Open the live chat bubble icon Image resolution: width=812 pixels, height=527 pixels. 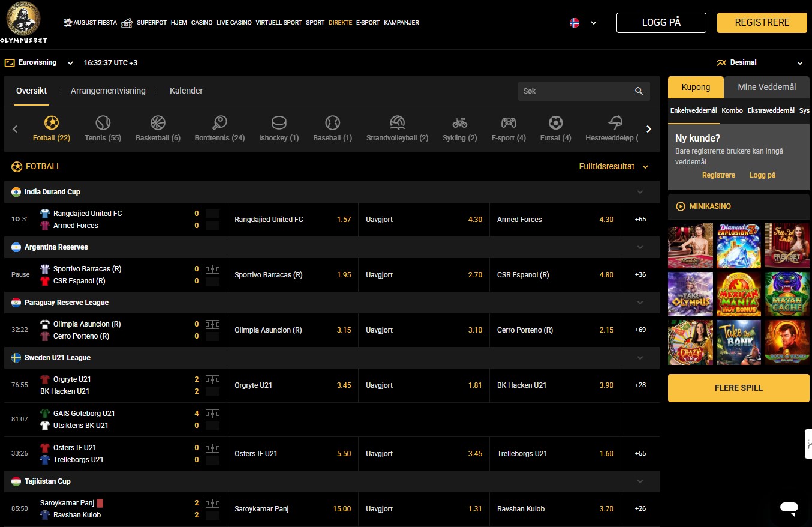point(789,508)
